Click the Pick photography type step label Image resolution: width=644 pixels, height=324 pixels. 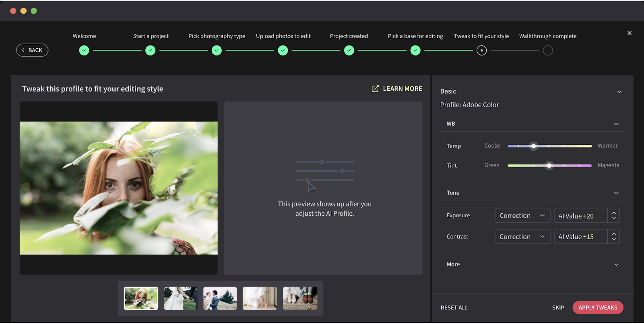pos(217,36)
